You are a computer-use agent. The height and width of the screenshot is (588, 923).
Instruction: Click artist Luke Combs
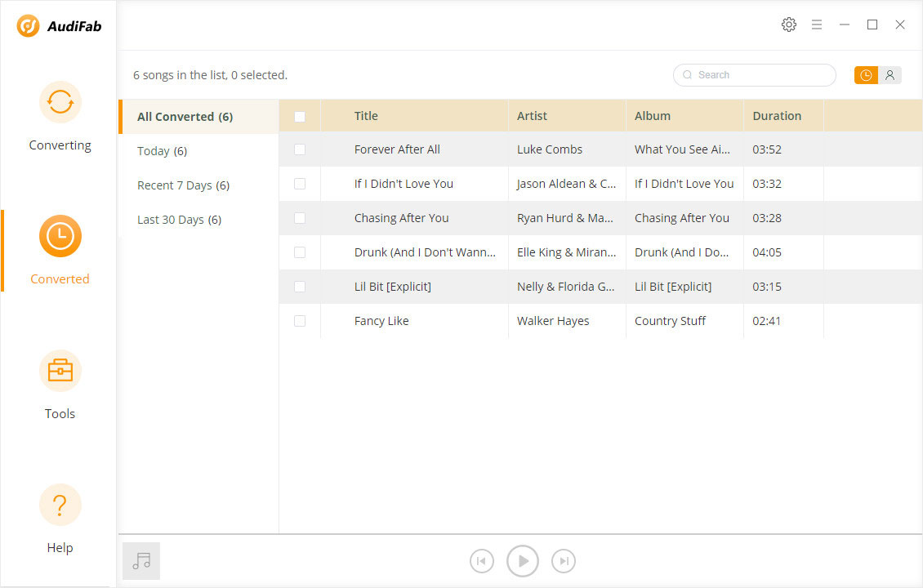coord(550,149)
